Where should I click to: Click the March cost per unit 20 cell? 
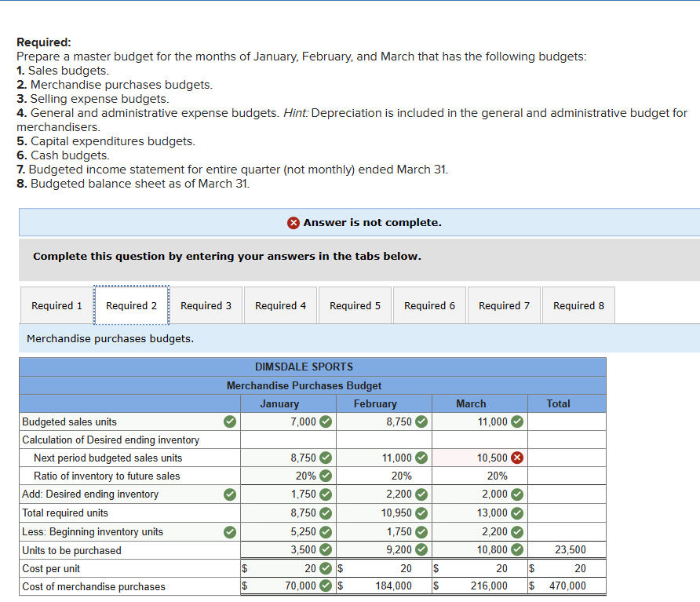(479, 568)
